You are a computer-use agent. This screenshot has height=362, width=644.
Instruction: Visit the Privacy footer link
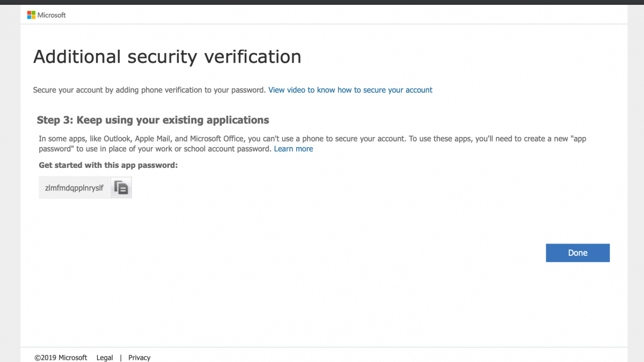pyautogui.click(x=139, y=357)
